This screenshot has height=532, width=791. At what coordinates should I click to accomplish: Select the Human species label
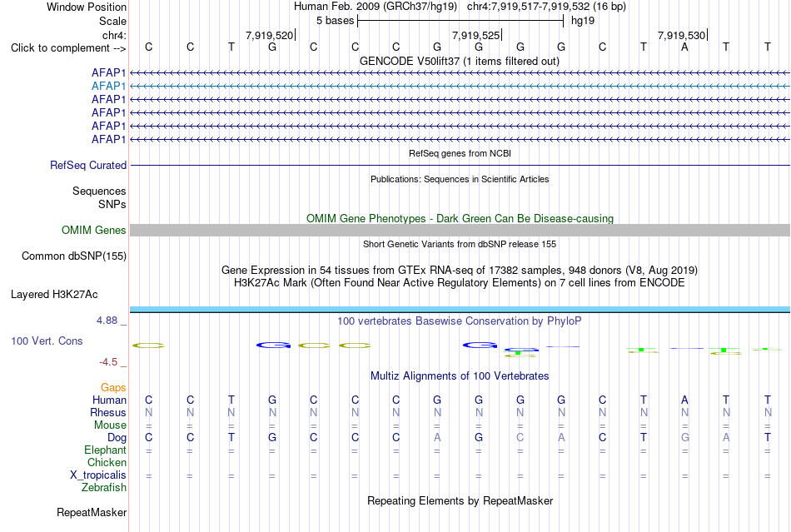pos(109,400)
